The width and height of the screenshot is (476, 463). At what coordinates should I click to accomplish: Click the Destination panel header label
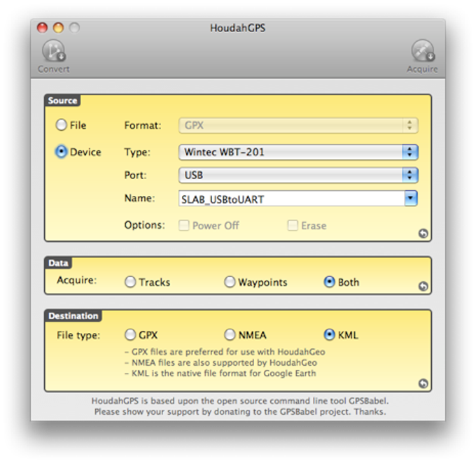click(x=73, y=316)
